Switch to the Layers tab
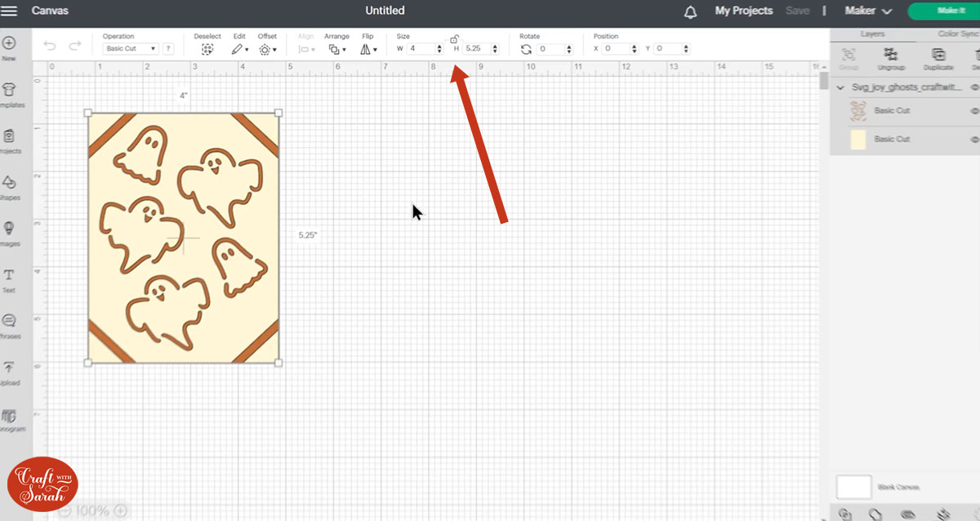 [x=874, y=34]
